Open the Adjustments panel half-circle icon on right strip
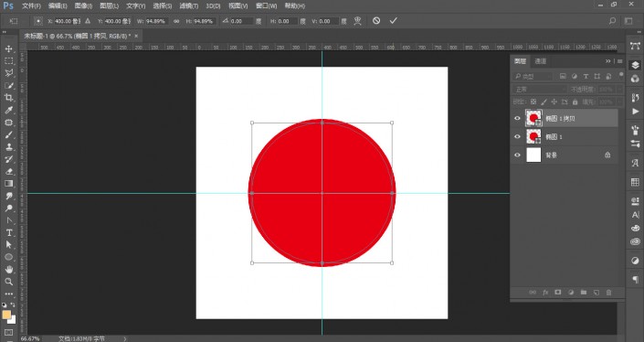The height and width of the screenshot is (342, 644). click(x=635, y=261)
